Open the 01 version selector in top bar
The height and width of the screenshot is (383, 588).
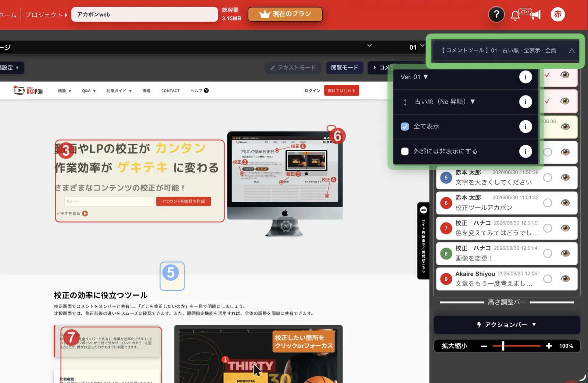click(x=417, y=47)
